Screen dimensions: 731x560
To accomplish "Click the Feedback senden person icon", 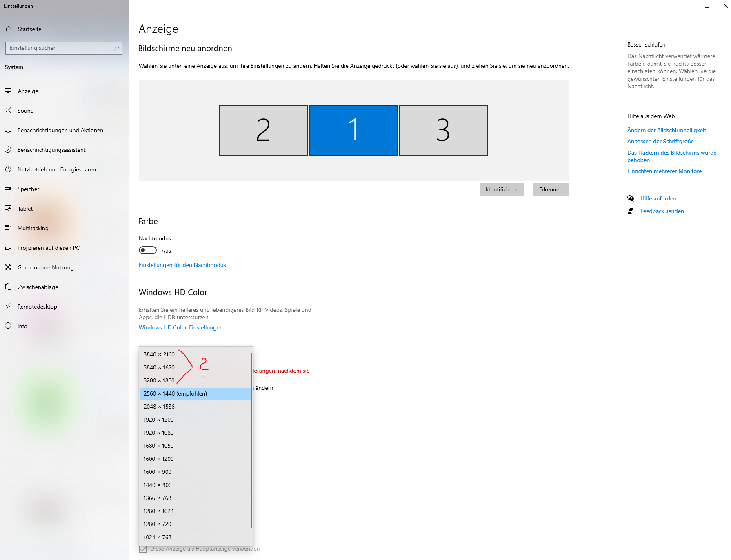I will pyautogui.click(x=631, y=211).
